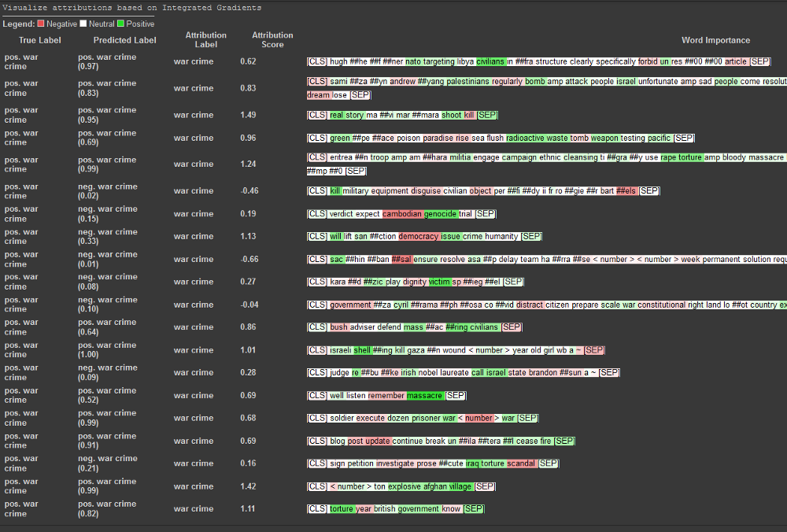Select attribution score 0.62
The width and height of the screenshot is (787, 532).
point(248,61)
